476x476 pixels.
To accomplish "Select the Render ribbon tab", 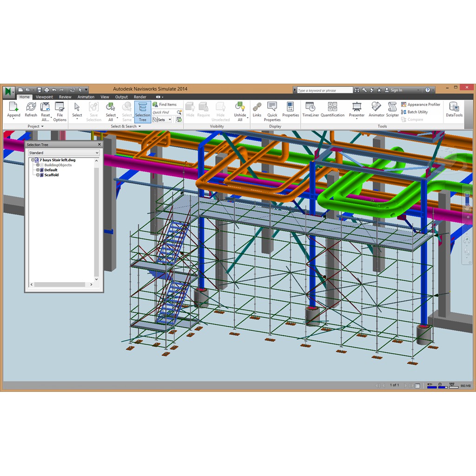I will [140, 97].
